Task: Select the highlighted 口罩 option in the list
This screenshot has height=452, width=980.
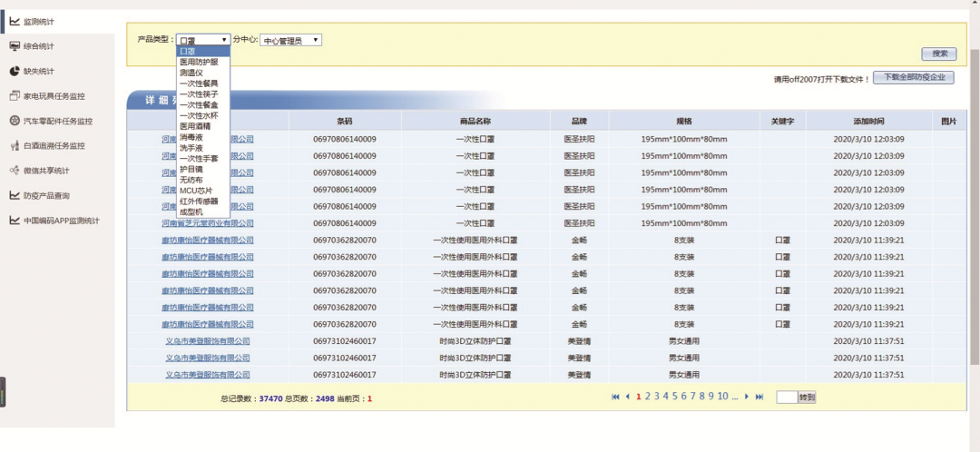Action: pos(203,51)
